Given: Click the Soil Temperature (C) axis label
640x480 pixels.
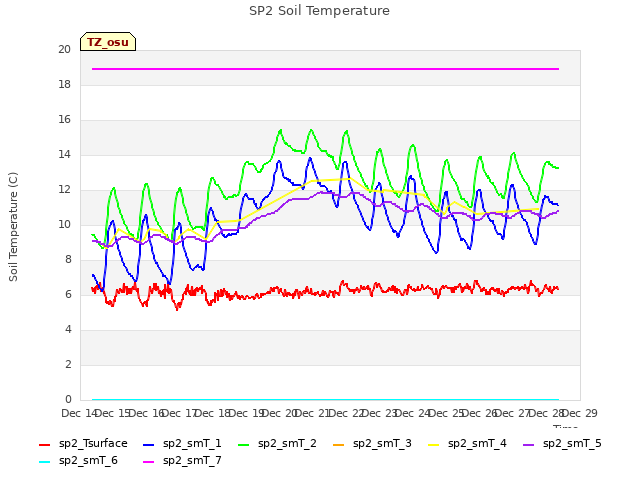Looking at the screenshot, I should pyautogui.click(x=13, y=227).
